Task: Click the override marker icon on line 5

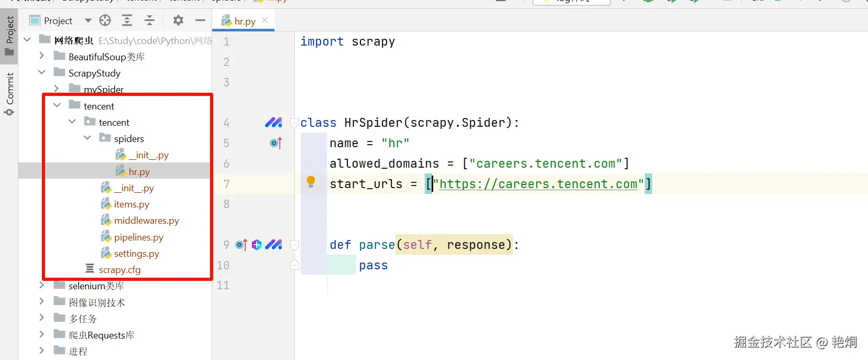Action: pos(276,143)
